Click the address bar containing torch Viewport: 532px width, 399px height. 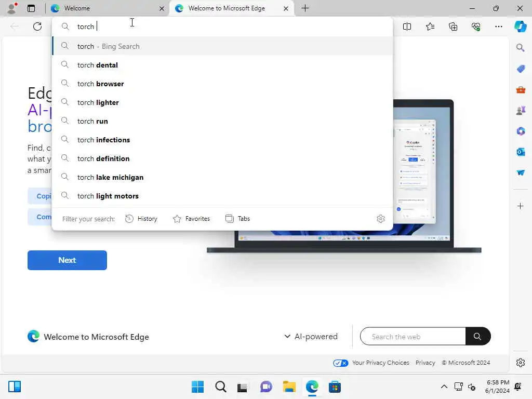[x=222, y=26]
